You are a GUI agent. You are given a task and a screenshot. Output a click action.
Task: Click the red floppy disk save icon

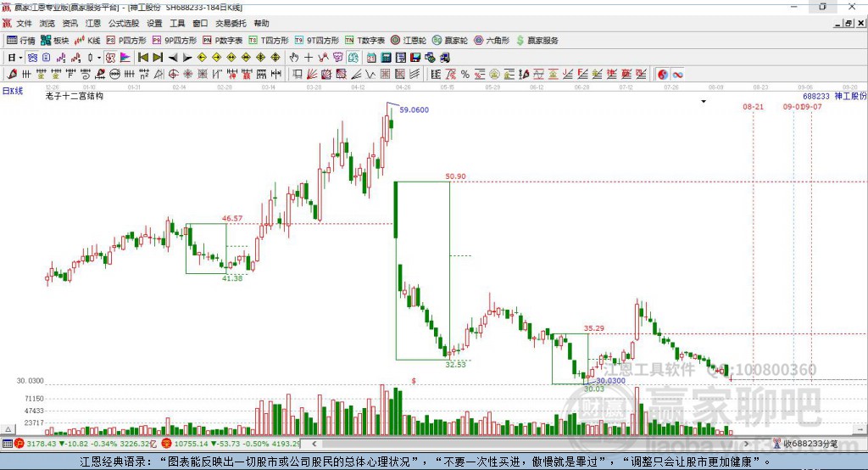[415, 58]
